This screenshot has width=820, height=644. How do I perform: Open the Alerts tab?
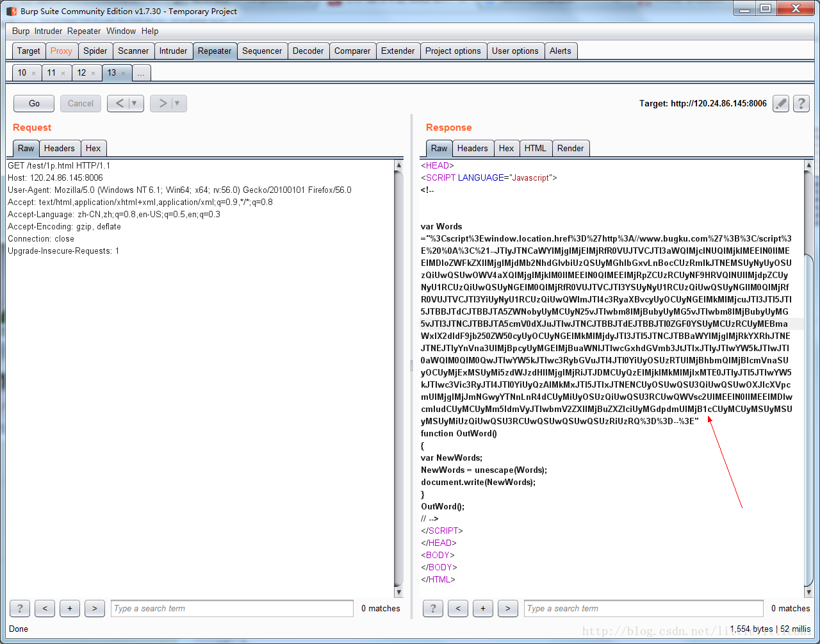point(561,51)
